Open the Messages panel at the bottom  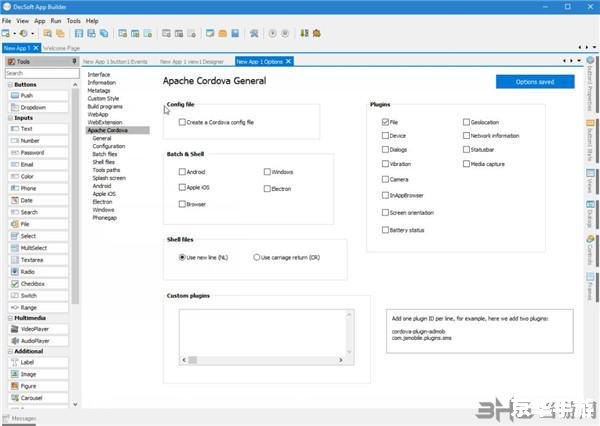(20, 418)
